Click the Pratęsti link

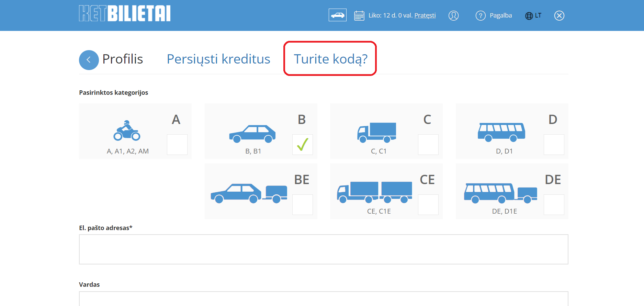pos(425,15)
